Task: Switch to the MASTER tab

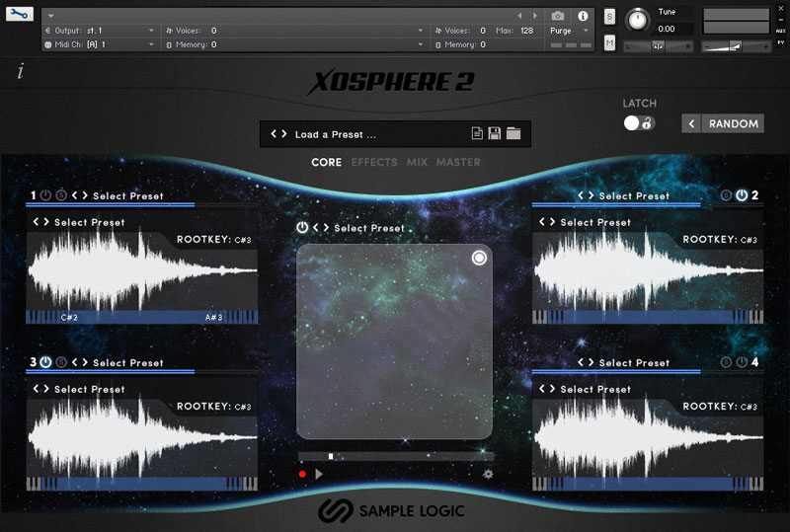Action: pyautogui.click(x=458, y=162)
